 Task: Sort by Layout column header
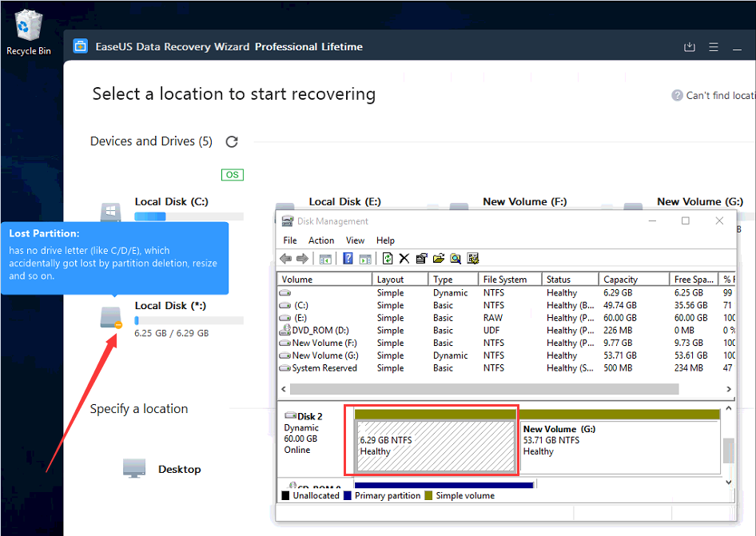click(x=400, y=279)
